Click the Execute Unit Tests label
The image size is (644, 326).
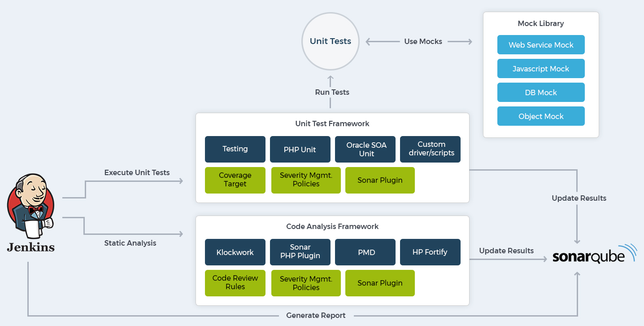(x=137, y=172)
